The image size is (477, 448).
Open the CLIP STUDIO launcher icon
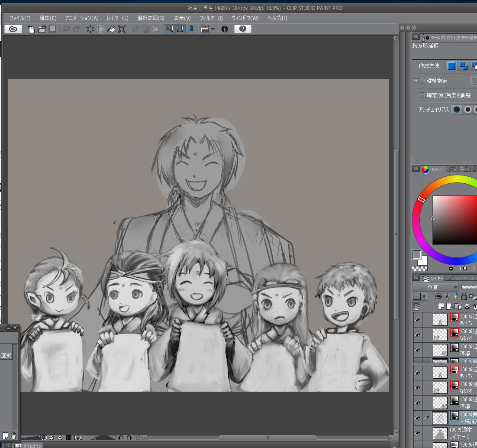(x=13, y=29)
